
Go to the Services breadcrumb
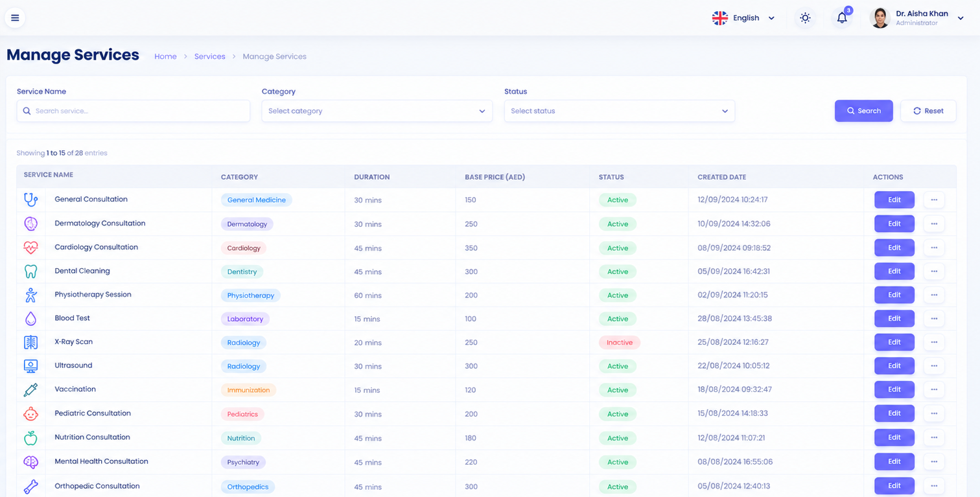pyautogui.click(x=210, y=56)
